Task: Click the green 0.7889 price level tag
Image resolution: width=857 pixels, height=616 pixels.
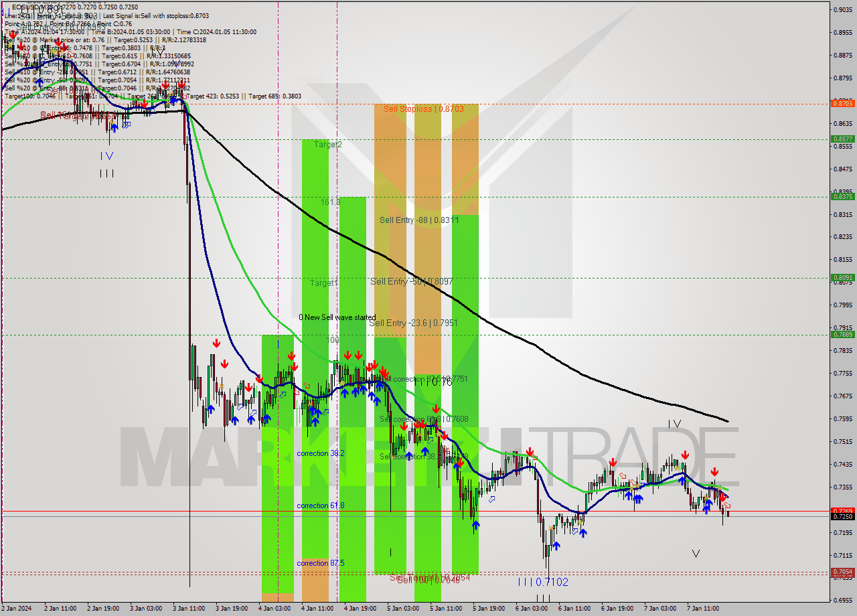Action: 842,334
